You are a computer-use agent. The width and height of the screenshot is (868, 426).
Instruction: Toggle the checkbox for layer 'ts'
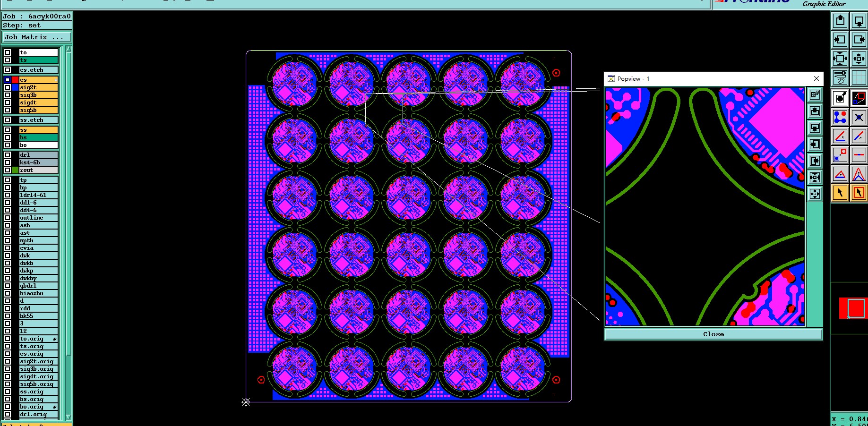(8, 60)
